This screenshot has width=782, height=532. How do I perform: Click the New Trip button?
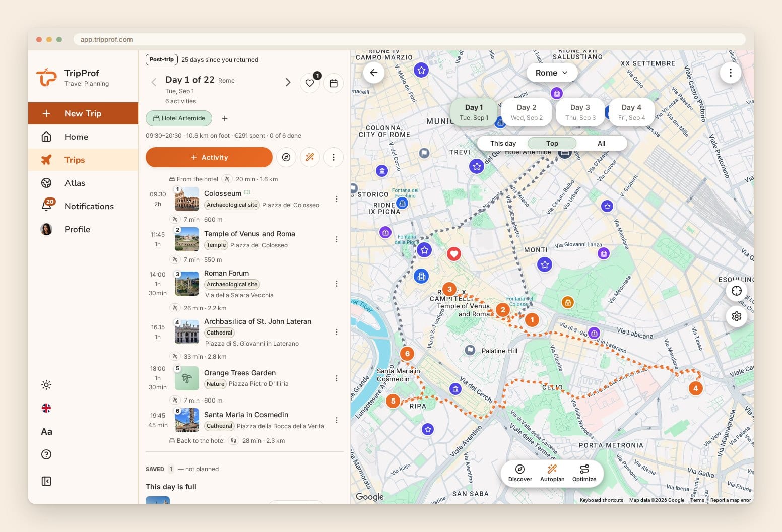point(83,113)
